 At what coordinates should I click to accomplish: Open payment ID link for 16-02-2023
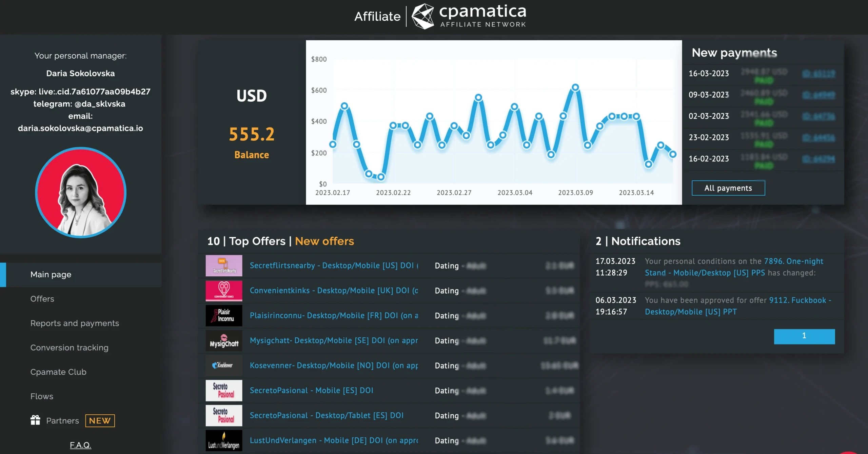click(818, 159)
